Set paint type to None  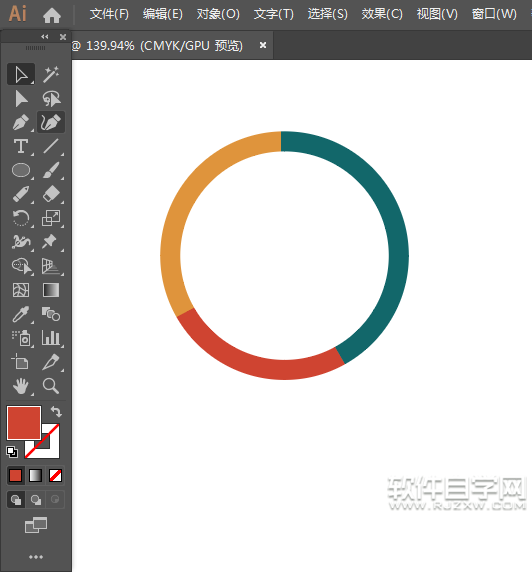point(55,476)
